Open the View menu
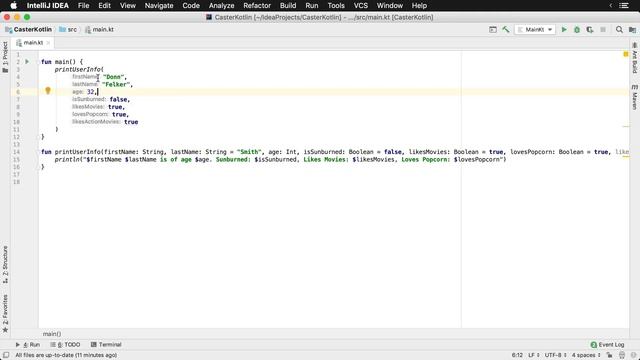The image size is (640, 360). (x=128, y=6)
